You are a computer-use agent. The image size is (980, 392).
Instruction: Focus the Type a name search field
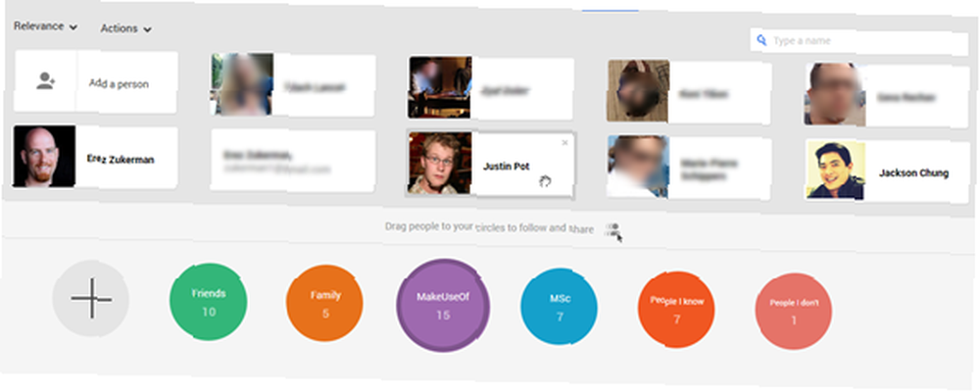coord(859,41)
